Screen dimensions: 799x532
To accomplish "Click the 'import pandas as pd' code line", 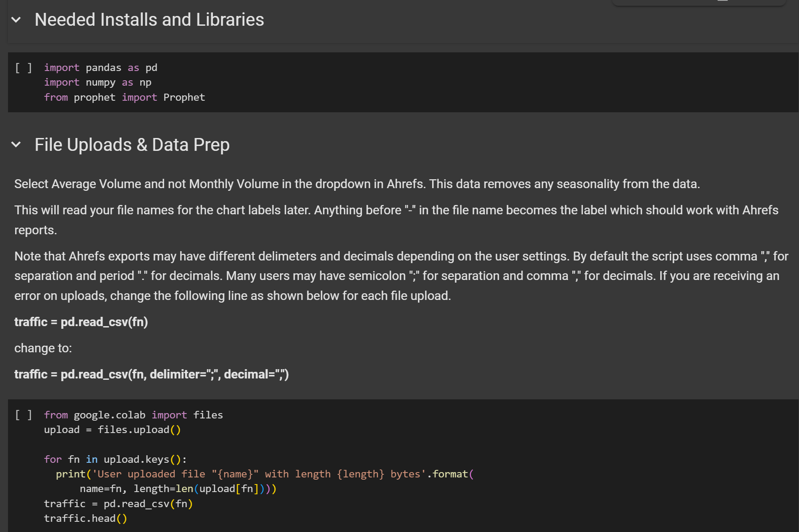I will [x=101, y=68].
